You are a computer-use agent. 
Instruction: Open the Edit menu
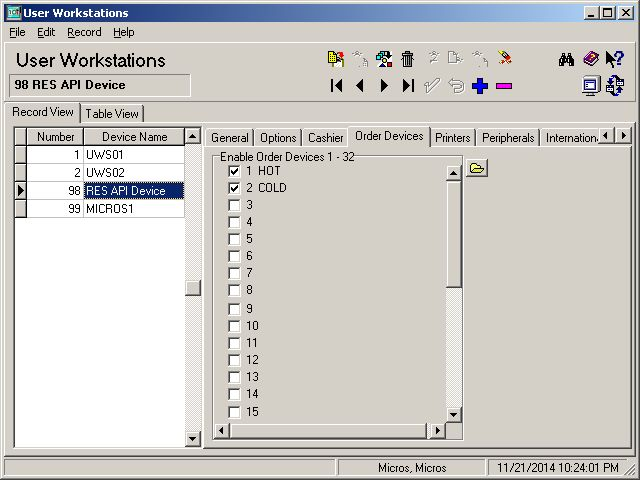46,32
